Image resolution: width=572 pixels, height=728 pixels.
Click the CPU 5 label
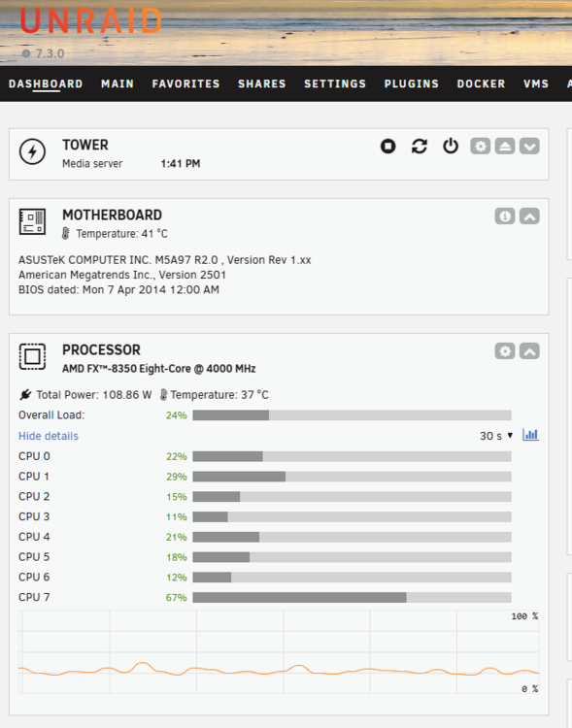pyautogui.click(x=34, y=557)
